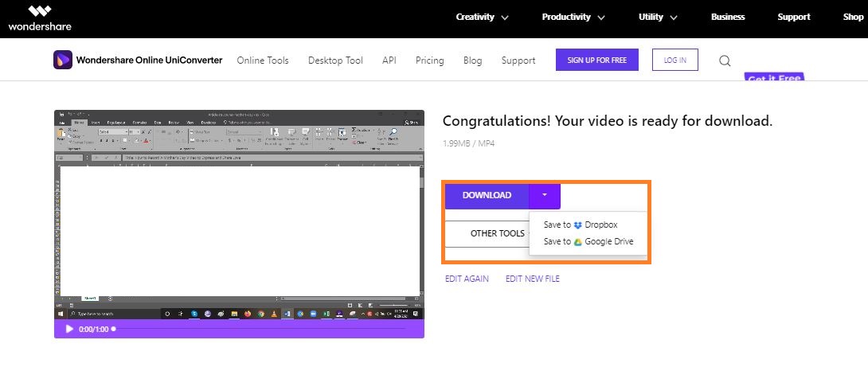868x375 pixels.
Task: Click Wondershare Online UniConverter title link
Action: tap(149, 61)
